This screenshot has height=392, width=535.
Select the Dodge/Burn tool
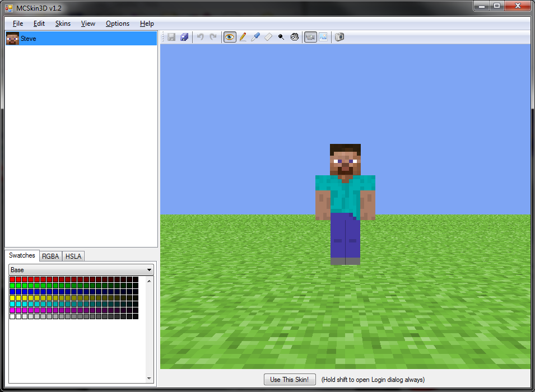tap(281, 37)
